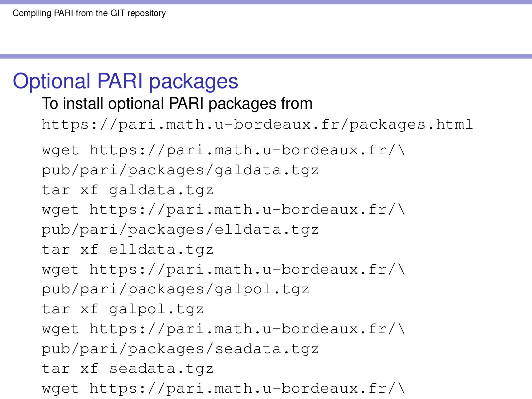Click the wget line above the galpol path
This screenshot has height=399, width=532.
[x=223, y=269]
